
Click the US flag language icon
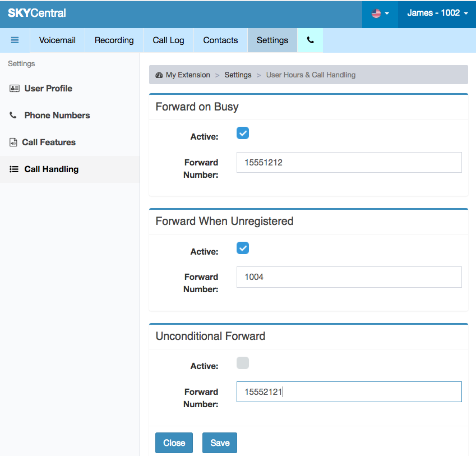tap(376, 13)
